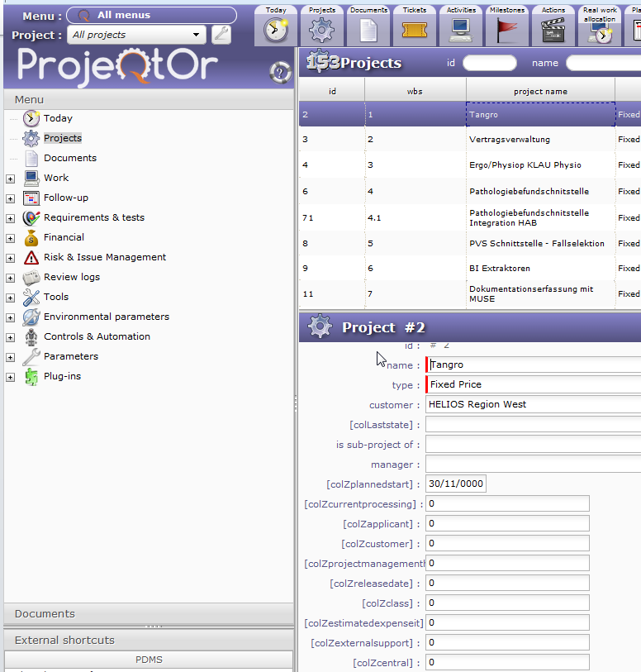The image size is (641, 672).
Task: Click the wrench icon beside project selector
Action: [x=221, y=35]
